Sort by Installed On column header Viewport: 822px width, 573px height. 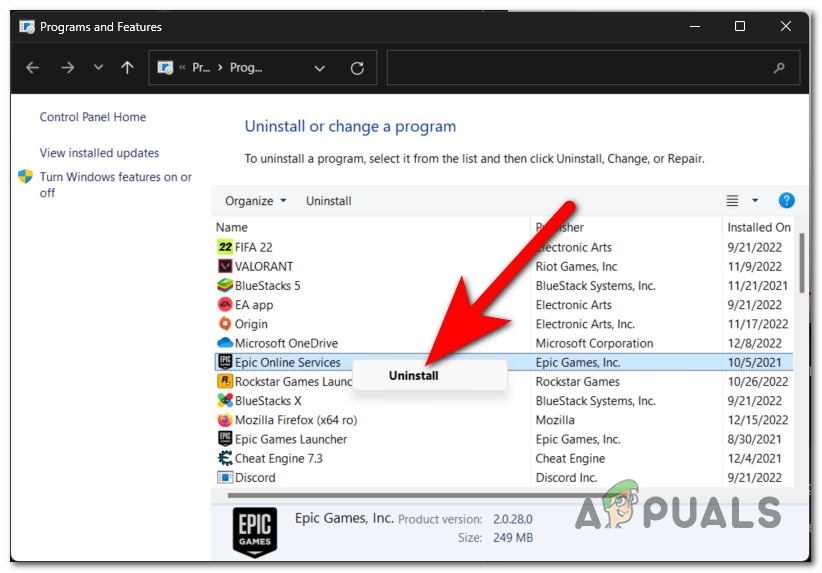759,227
